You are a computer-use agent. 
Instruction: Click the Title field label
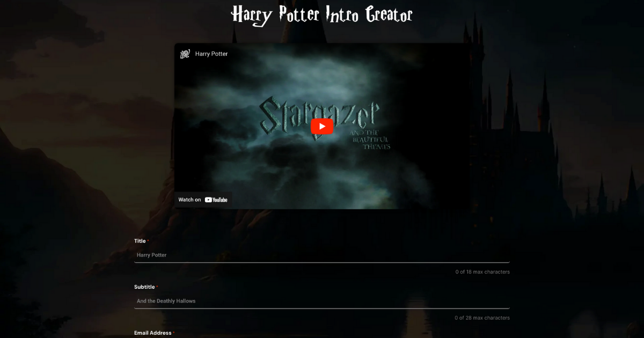tap(140, 241)
